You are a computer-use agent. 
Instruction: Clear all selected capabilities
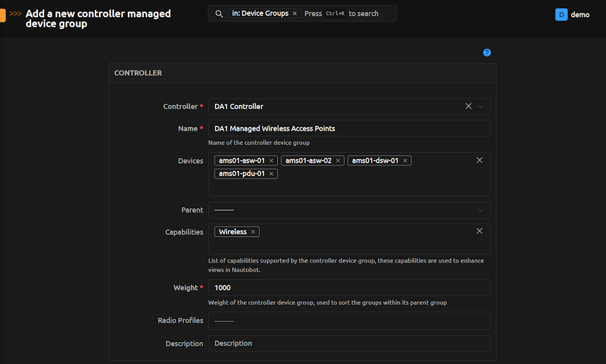479,231
